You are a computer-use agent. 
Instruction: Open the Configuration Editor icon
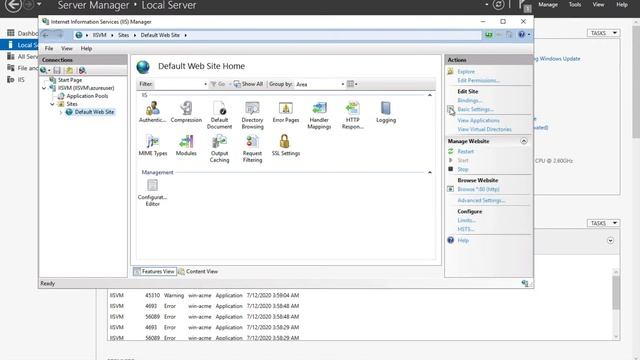tap(152, 193)
